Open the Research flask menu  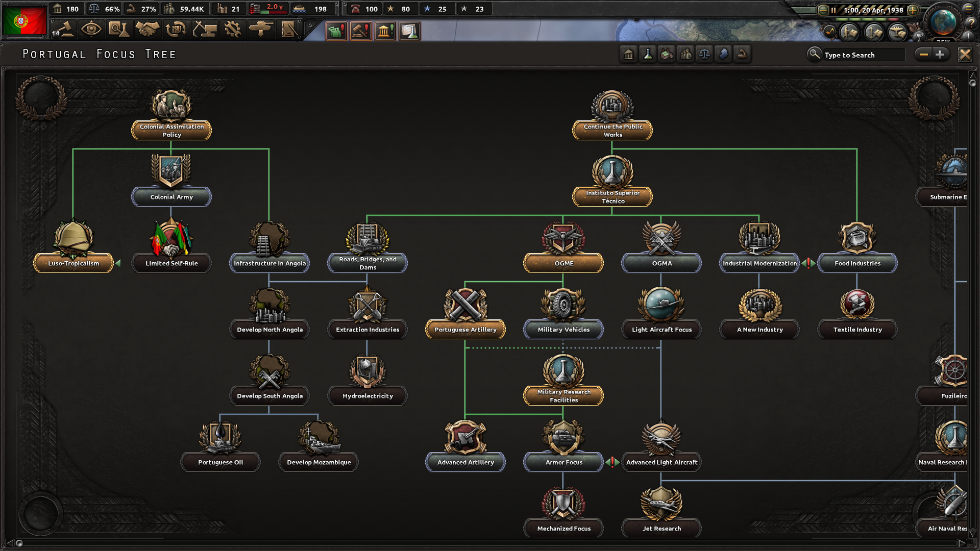click(x=119, y=29)
